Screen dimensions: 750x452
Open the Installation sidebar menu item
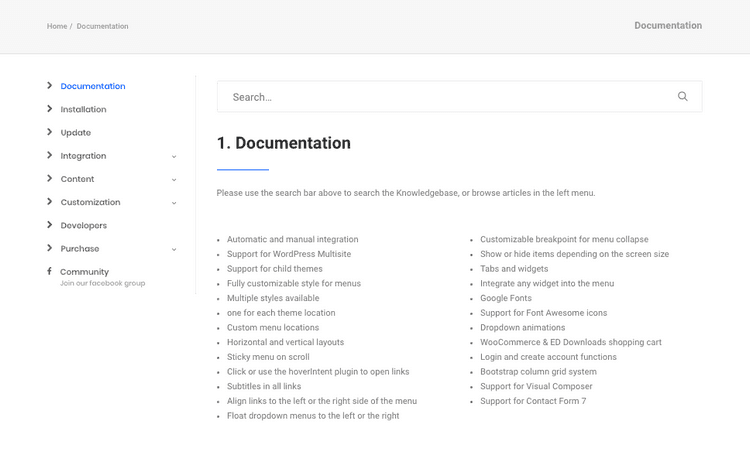point(83,110)
